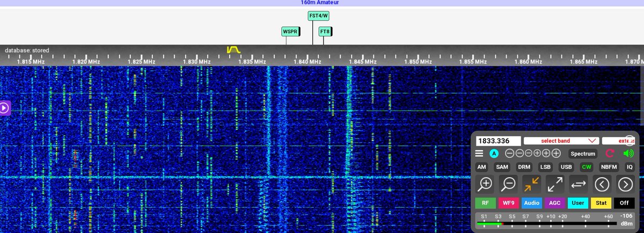Click the 'database: stored' label

pos(27,50)
